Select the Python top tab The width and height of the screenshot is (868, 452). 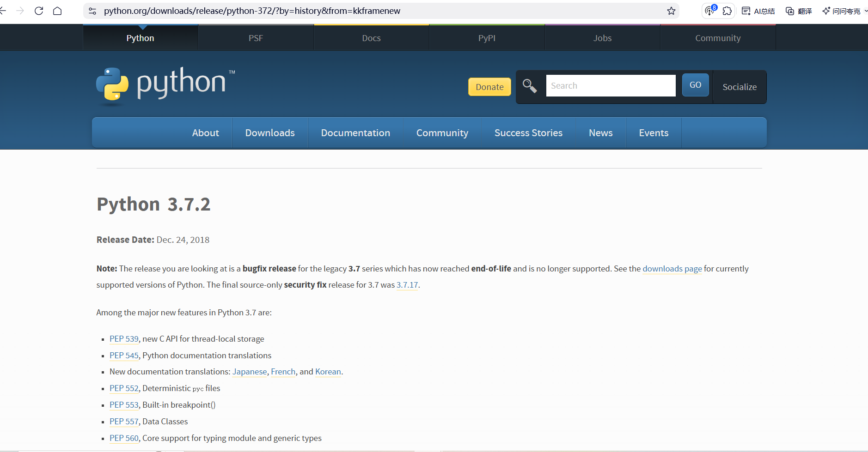(141, 38)
